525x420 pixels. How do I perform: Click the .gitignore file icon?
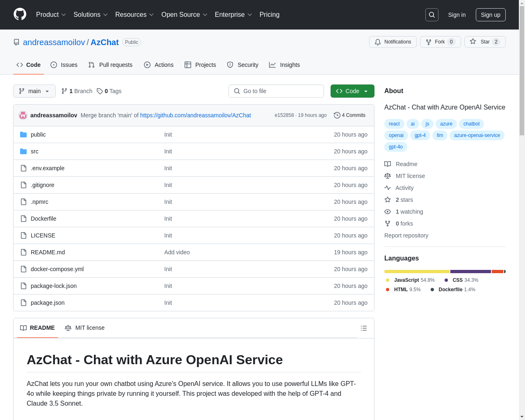click(x=23, y=185)
